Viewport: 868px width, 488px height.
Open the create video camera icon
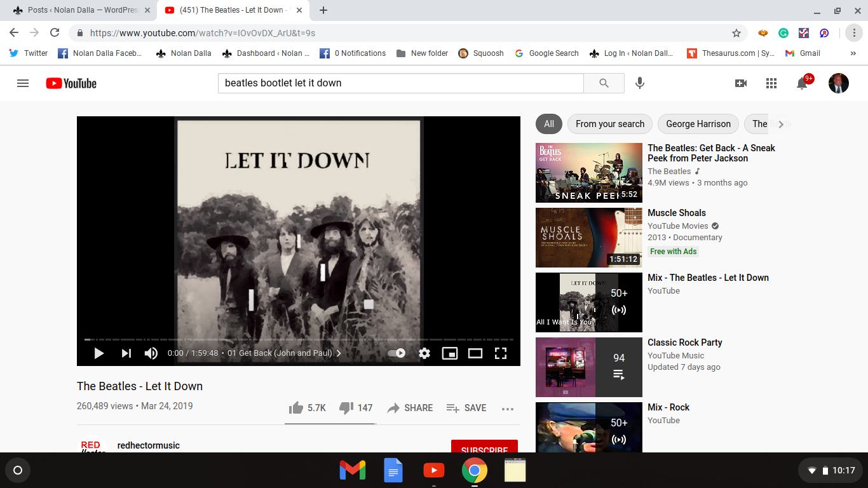(741, 83)
